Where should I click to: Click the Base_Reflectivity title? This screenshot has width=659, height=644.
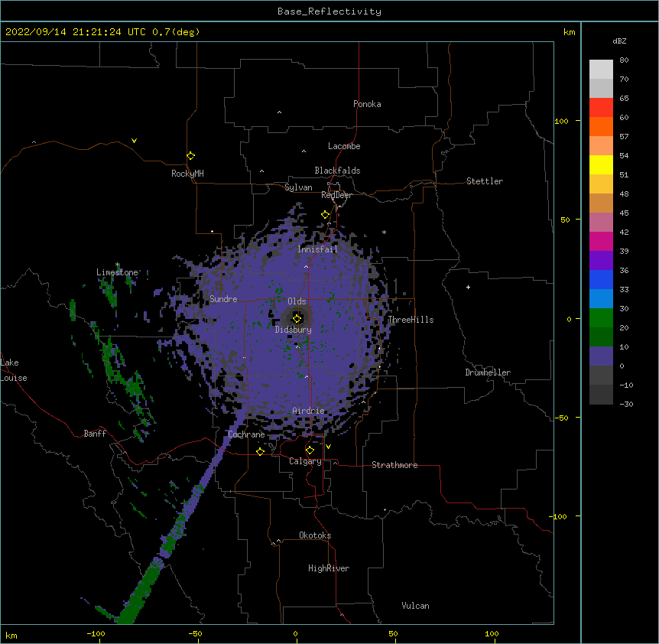coord(329,11)
